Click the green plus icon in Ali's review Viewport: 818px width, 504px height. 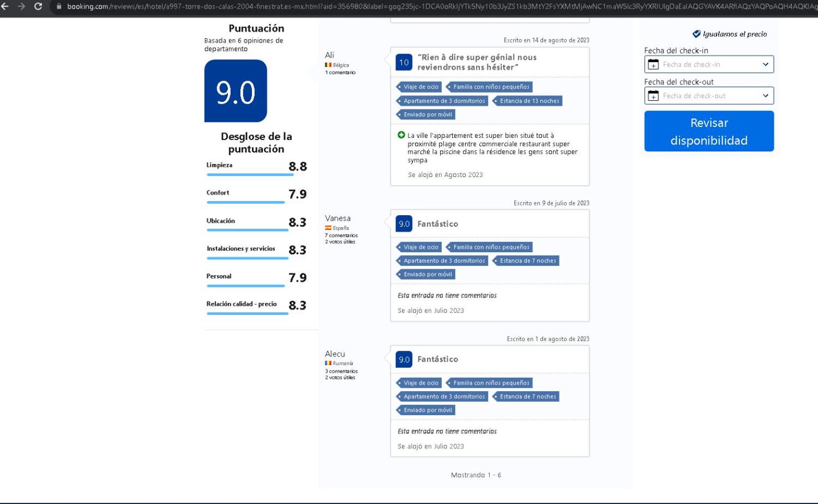(401, 135)
